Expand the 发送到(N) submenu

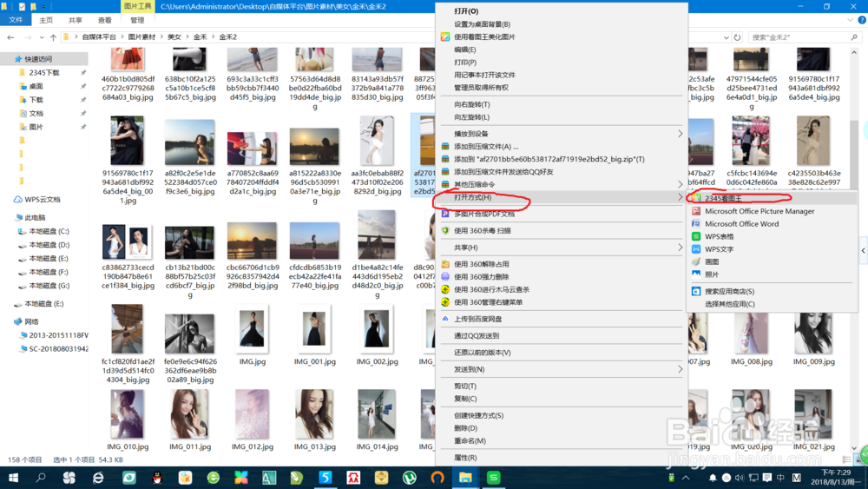(681, 369)
